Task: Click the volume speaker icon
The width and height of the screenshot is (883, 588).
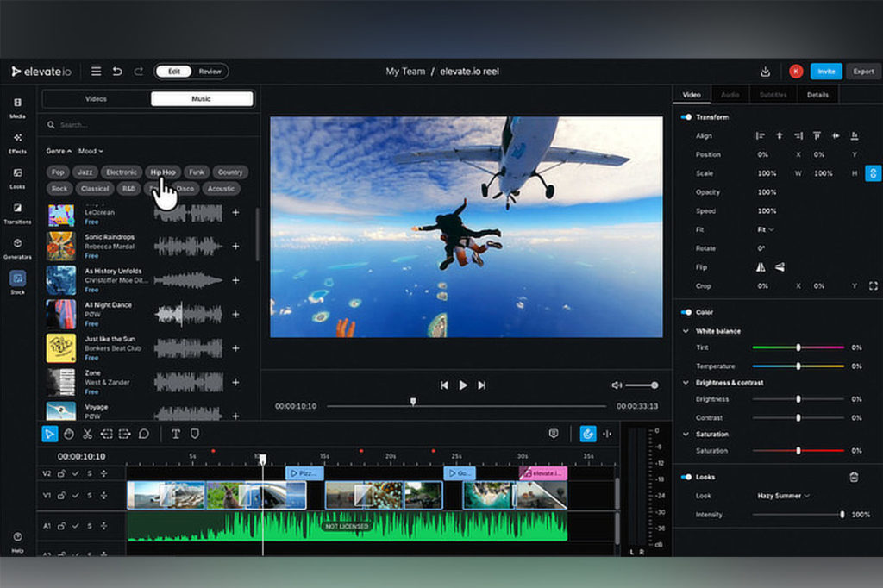Action: (617, 385)
